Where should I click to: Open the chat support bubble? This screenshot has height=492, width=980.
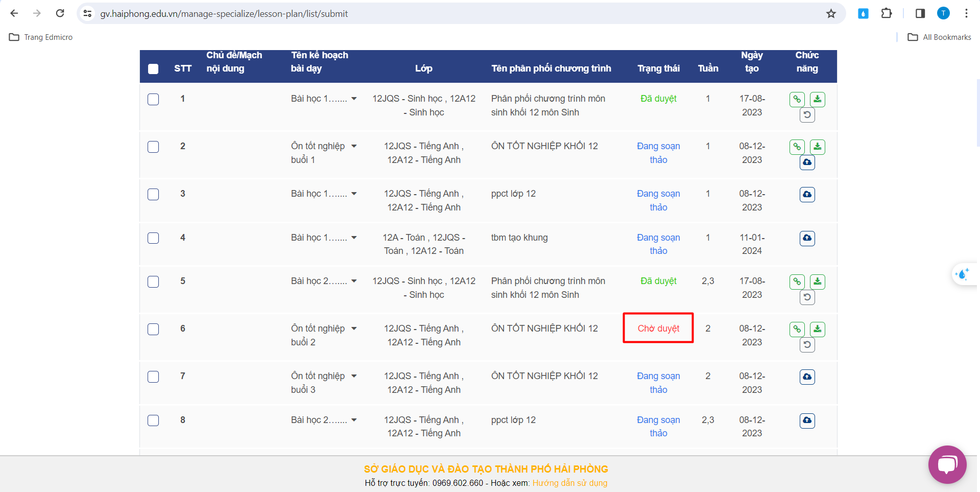pos(947,464)
